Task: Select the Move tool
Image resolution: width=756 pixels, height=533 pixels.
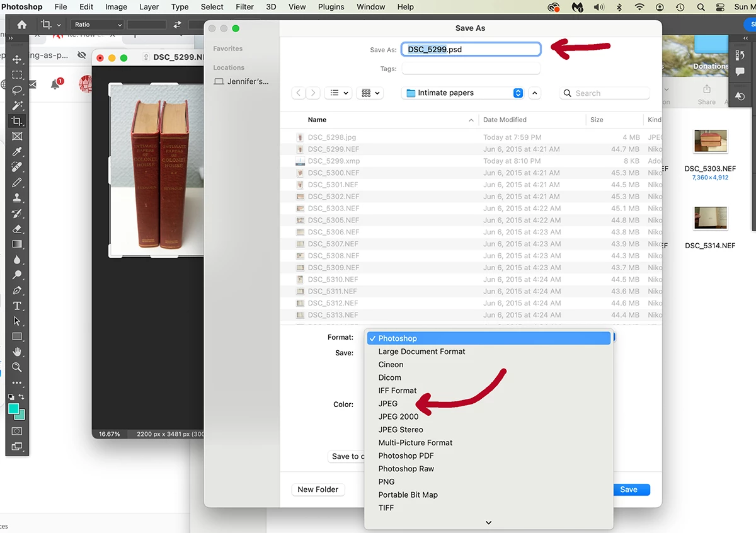Action: (17, 59)
